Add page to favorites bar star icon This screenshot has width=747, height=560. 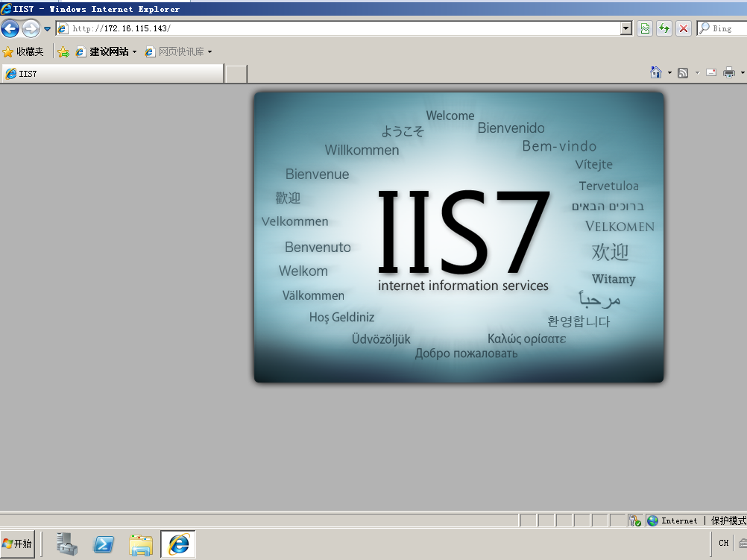coord(63,51)
